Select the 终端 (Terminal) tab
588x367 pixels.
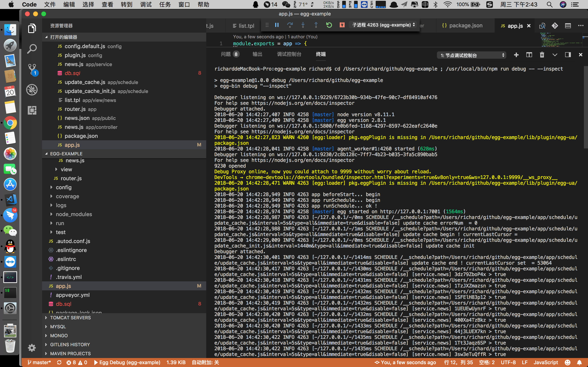click(x=320, y=54)
